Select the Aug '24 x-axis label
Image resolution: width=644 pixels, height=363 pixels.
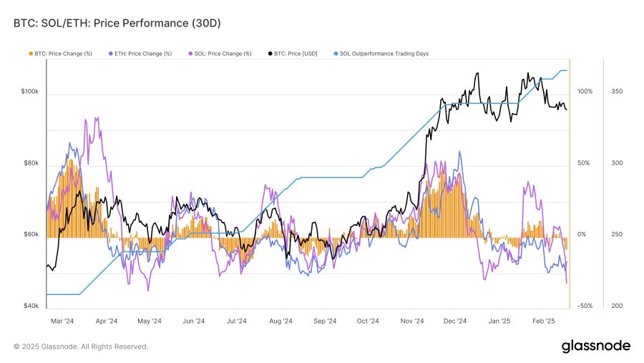point(280,321)
